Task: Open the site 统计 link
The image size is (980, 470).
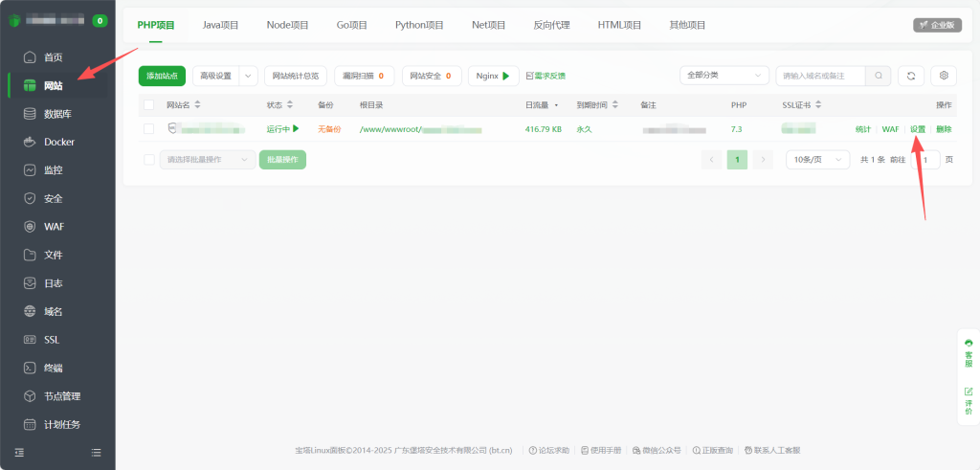Action: [863, 129]
